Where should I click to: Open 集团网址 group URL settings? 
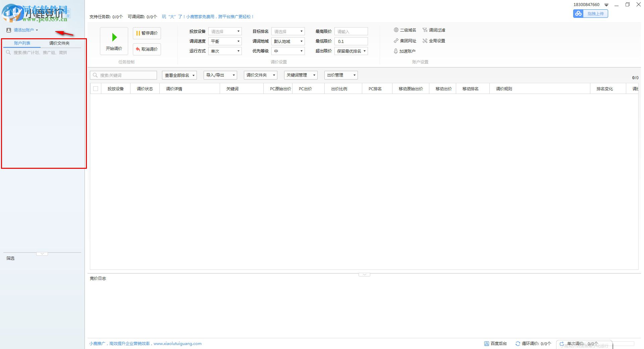point(405,41)
